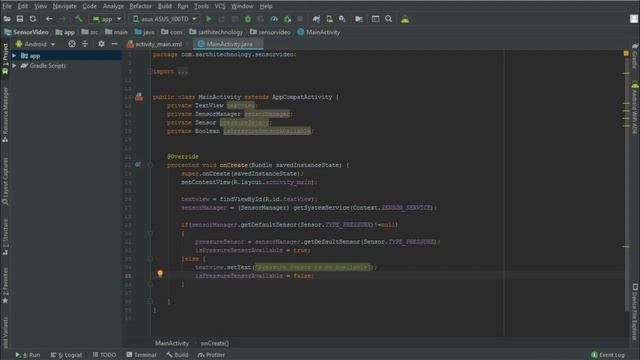640x360 pixels.
Task: Open the Terminal tool window button
Action: [141, 355]
